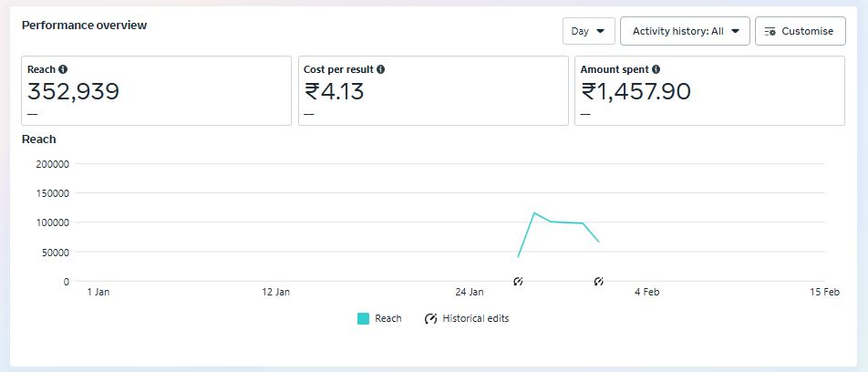Click the peak point of the Reach line
Screen dimensions: 868x372
click(534, 212)
